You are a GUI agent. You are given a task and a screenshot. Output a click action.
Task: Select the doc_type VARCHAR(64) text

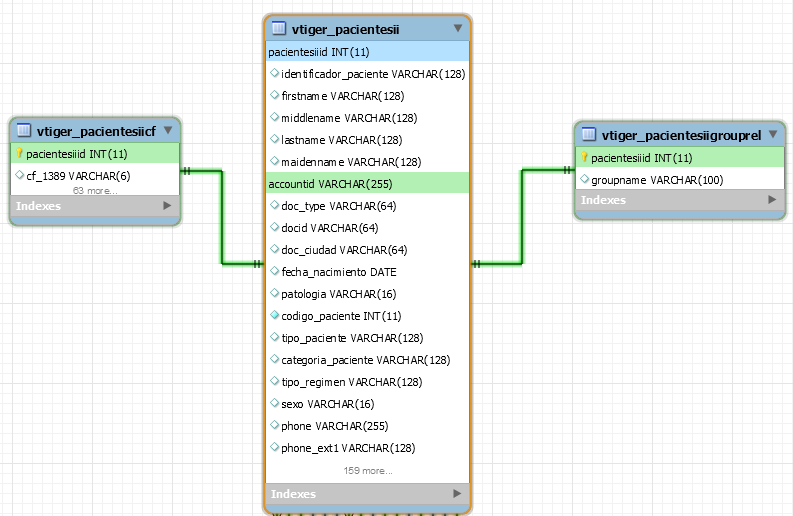tap(339, 206)
